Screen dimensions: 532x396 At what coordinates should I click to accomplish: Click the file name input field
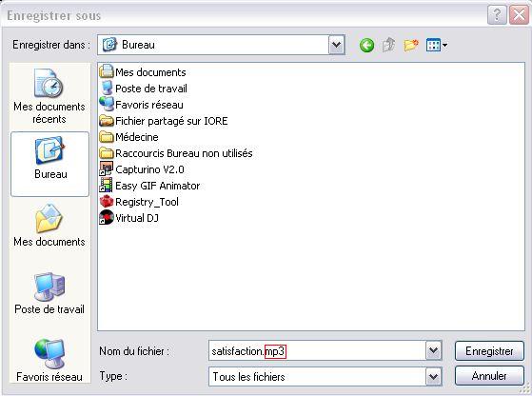tap(317, 350)
